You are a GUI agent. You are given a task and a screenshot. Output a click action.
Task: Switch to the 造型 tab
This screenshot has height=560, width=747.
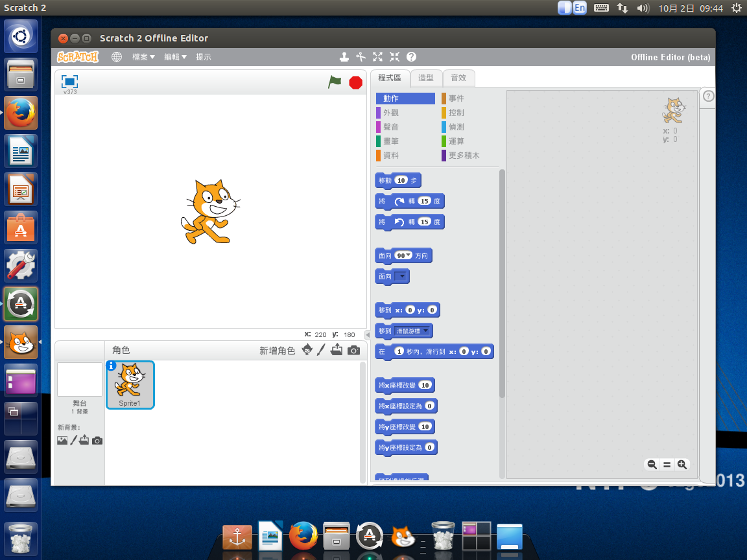426,78
